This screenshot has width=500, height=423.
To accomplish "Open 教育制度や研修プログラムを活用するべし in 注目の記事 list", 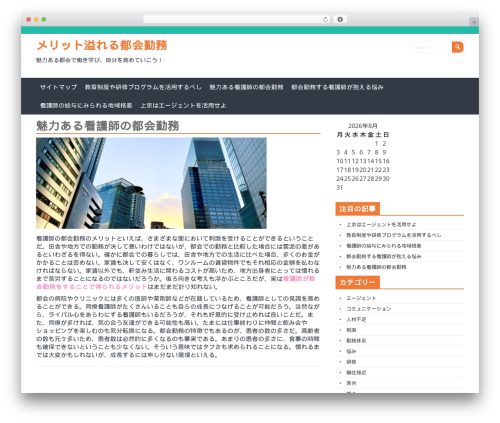I will click(393, 235).
